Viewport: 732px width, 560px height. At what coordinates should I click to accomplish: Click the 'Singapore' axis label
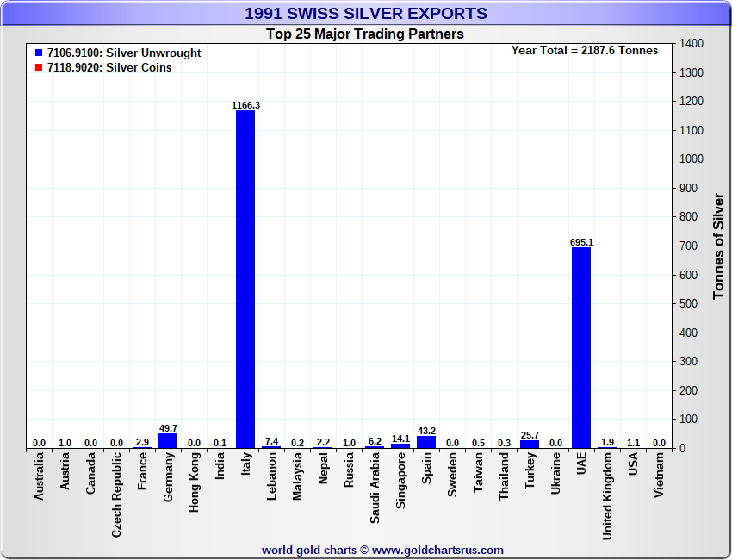(400, 481)
